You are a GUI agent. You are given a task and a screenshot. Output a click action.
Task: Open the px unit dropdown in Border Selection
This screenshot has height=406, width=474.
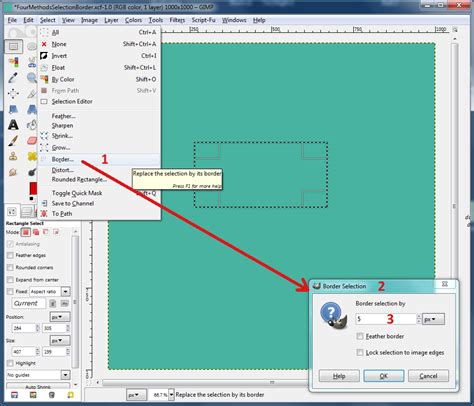pos(433,319)
